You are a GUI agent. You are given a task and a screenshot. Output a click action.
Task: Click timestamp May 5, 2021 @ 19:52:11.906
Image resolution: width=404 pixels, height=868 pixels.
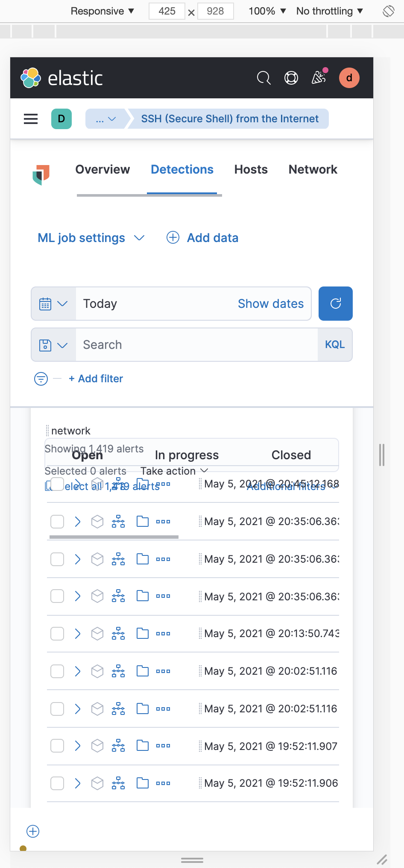[x=271, y=783]
